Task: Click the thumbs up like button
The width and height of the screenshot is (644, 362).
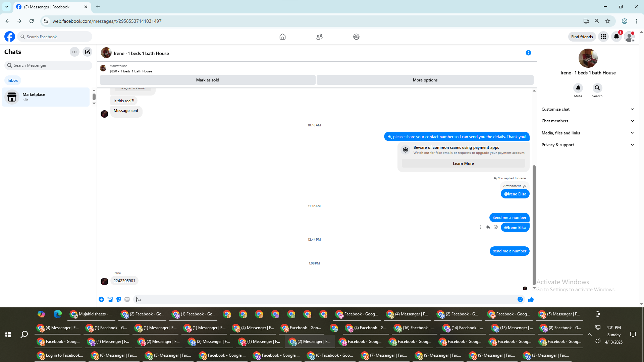Action: pyautogui.click(x=531, y=299)
